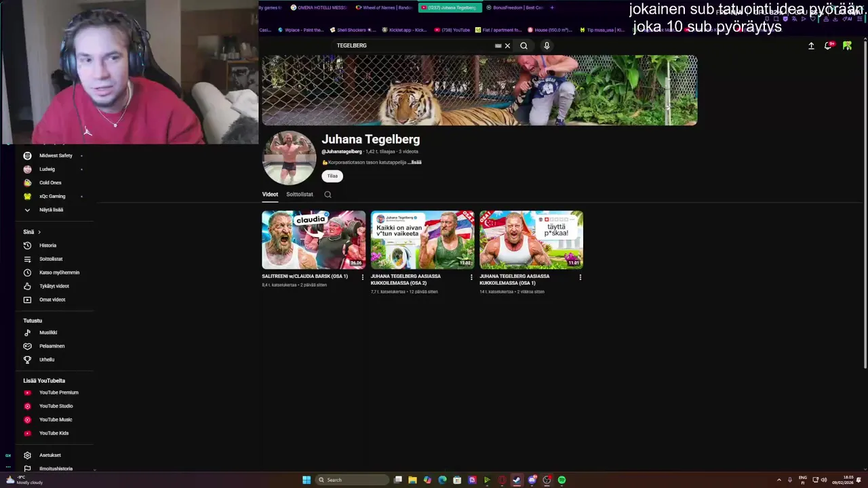This screenshot has height=488, width=868.
Task: Open options menu for KUKKOILEMASSA OSA 2 video
Action: [471, 277]
